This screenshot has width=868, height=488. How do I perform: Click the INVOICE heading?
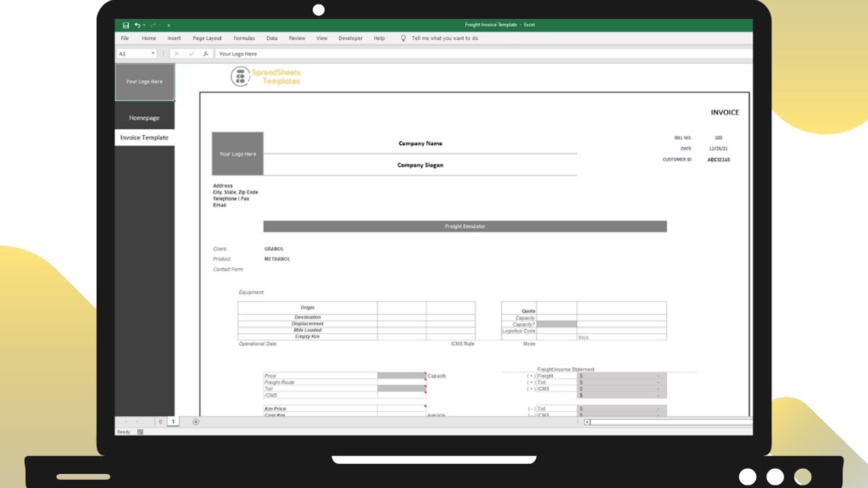725,113
